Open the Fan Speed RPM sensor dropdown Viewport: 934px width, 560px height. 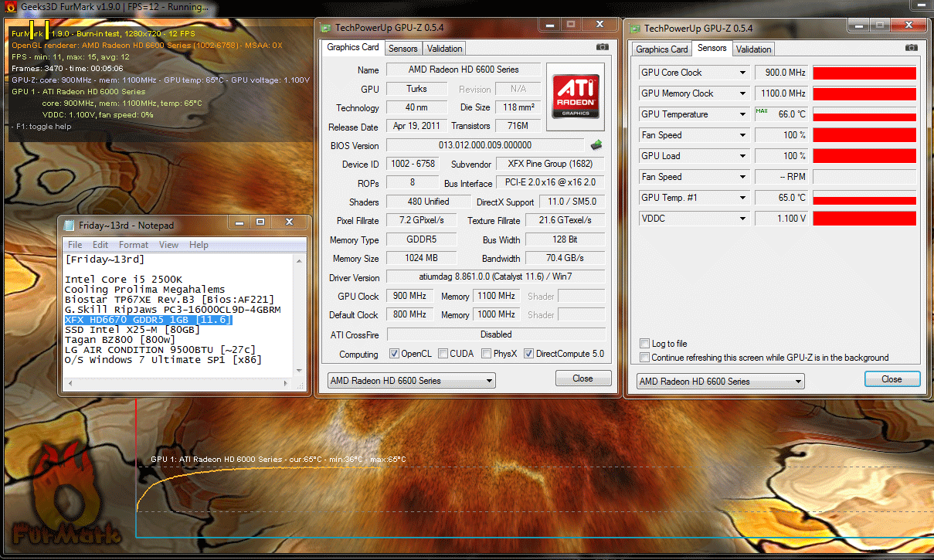pyautogui.click(x=742, y=177)
